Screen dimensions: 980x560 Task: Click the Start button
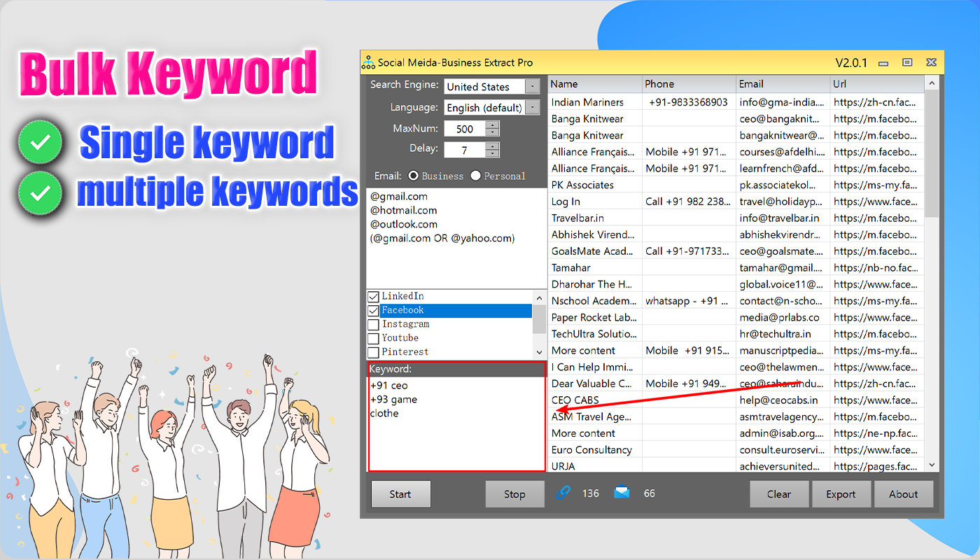(x=400, y=494)
